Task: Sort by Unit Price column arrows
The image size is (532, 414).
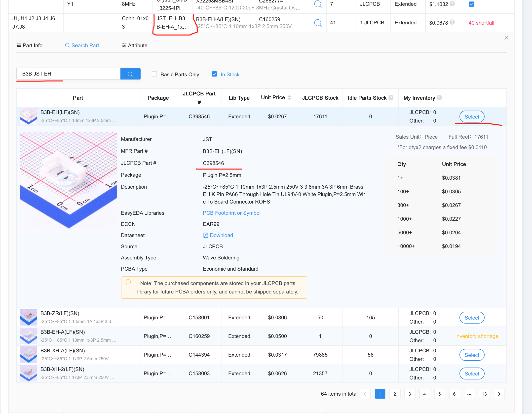Action: point(289,98)
